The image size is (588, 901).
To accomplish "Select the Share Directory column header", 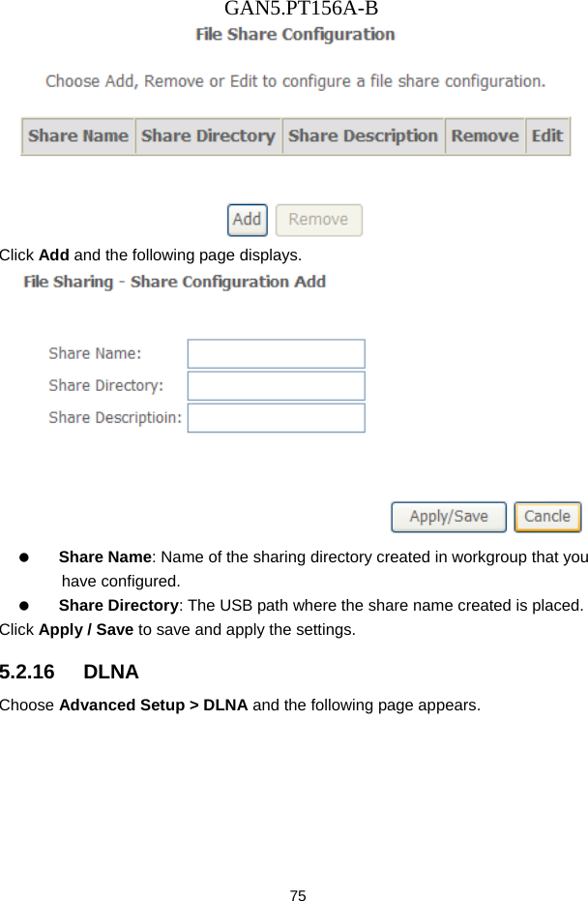I will pyautogui.click(x=208, y=136).
